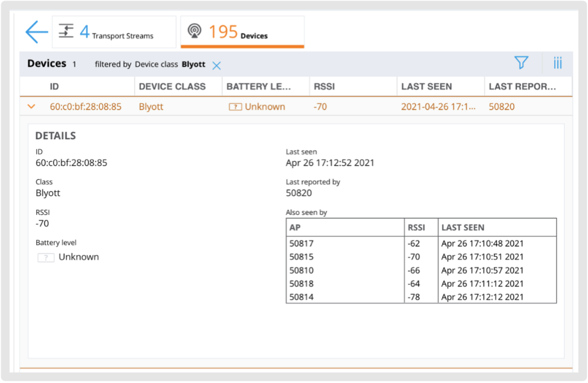Click the Last Reported By column header
The image size is (588, 383).
[522, 87]
